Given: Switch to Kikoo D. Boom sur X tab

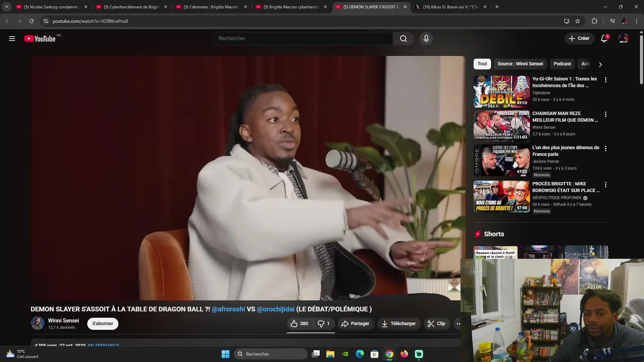Looking at the screenshot, I should (x=450, y=7).
